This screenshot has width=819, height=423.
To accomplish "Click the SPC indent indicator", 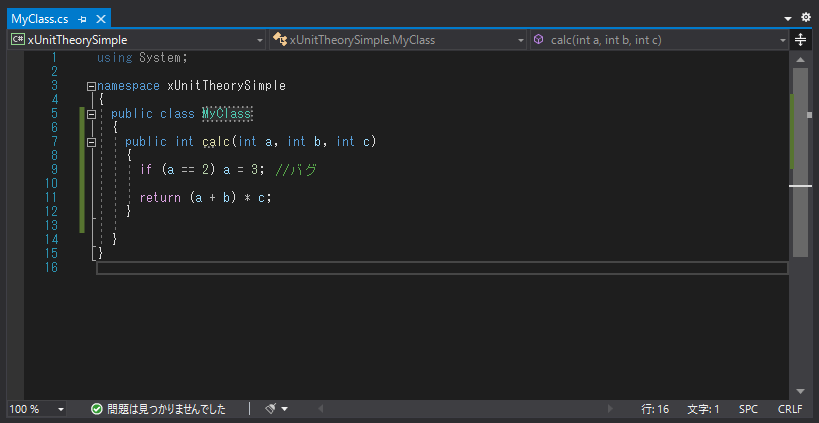I will [748, 409].
